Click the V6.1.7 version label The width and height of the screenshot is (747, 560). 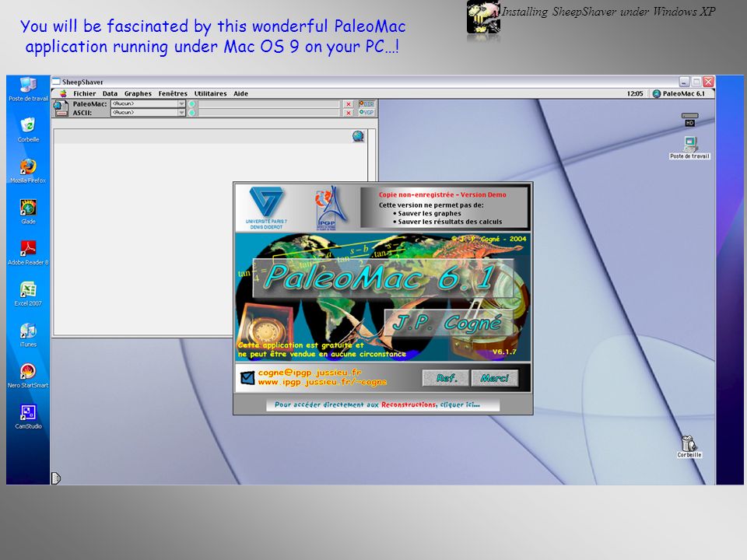504,352
